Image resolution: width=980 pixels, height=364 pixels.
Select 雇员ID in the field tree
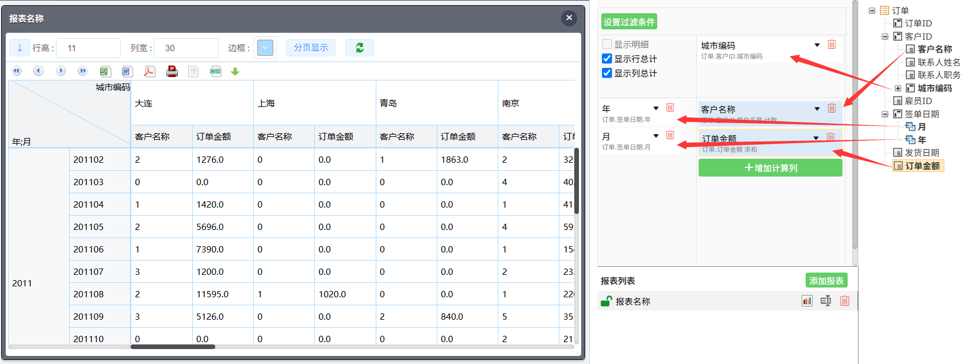[x=918, y=101]
